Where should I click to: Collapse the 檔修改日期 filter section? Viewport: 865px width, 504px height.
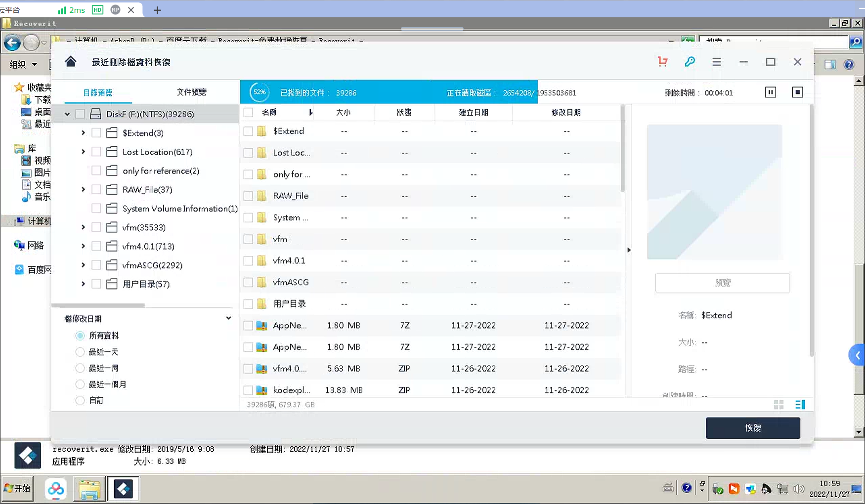pos(228,318)
